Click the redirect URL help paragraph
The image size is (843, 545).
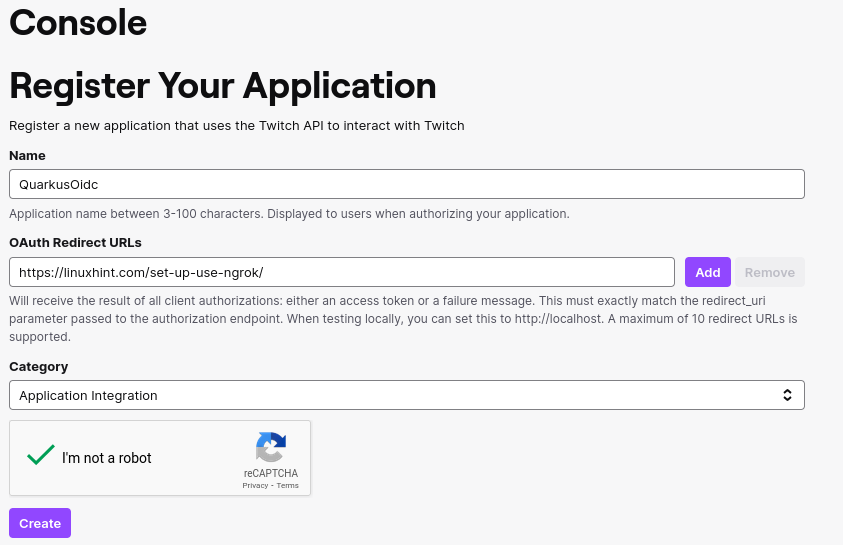[x=403, y=319]
